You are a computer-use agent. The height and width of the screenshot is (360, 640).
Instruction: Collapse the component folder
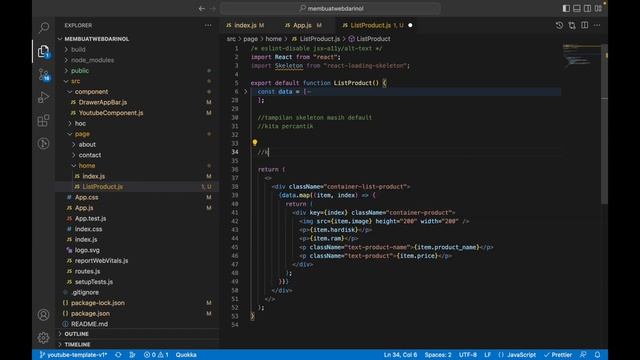91,92
